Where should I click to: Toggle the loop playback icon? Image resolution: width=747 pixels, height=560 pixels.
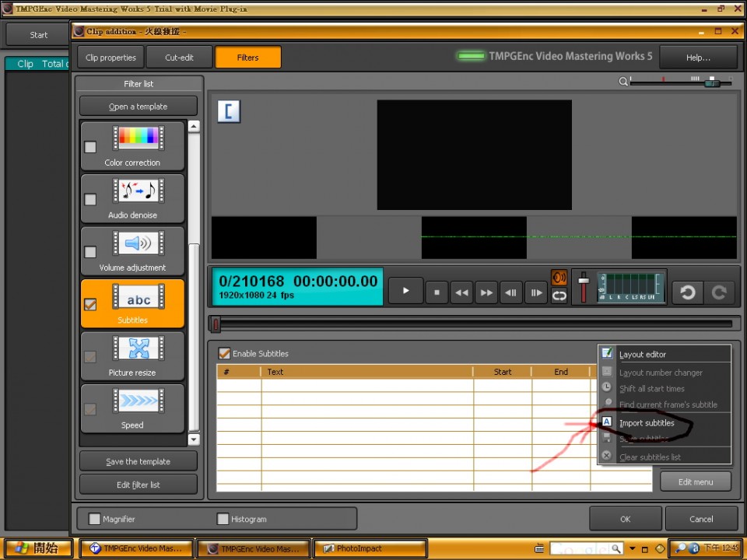[x=559, y=296]
